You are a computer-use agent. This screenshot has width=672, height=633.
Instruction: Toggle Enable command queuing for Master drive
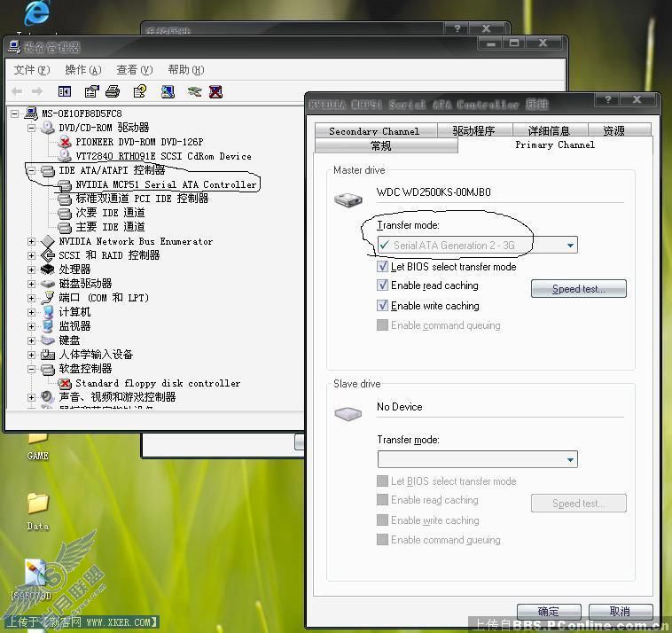point(382,324)
